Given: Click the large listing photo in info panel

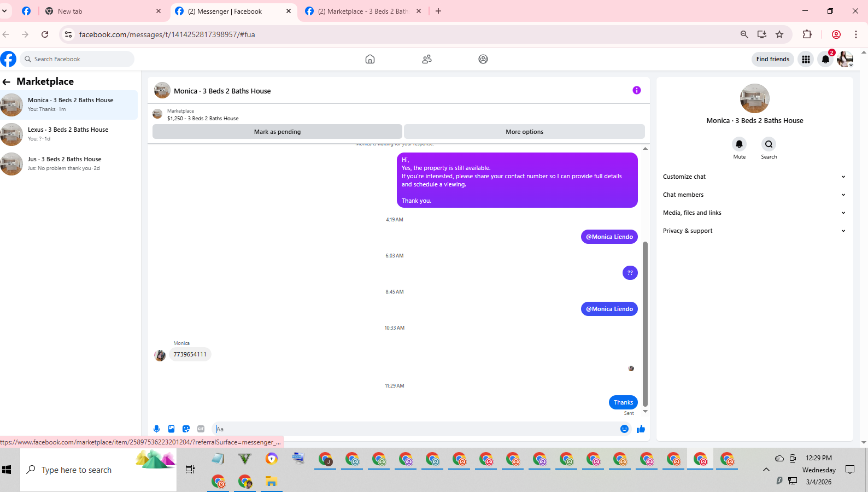Looking at the screenshot, I should (x=754, y=98).
